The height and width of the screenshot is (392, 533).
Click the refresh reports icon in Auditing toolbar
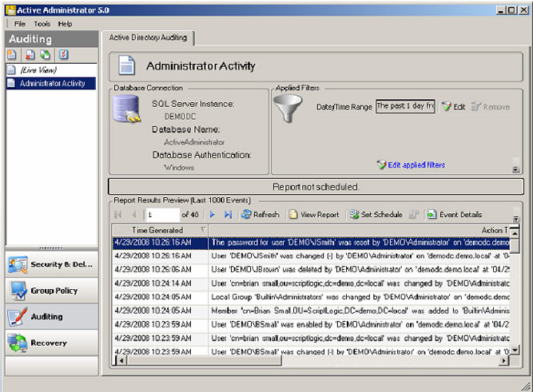click(46, 55)
